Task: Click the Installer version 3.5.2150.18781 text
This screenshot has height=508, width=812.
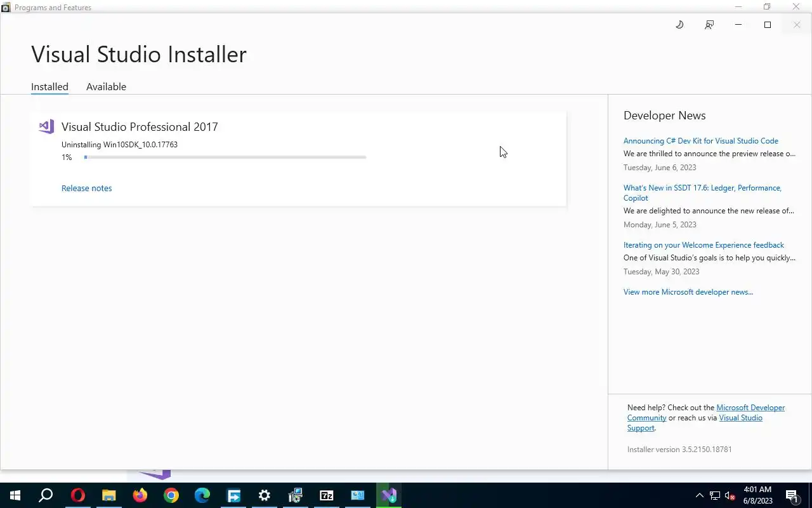Action: [x=679, y=450]
